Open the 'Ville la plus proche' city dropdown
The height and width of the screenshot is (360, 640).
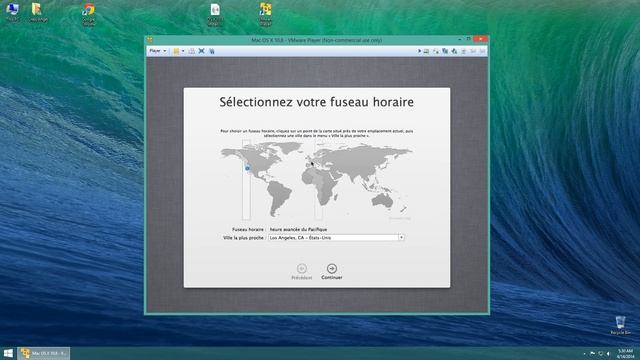coord(401,237)
